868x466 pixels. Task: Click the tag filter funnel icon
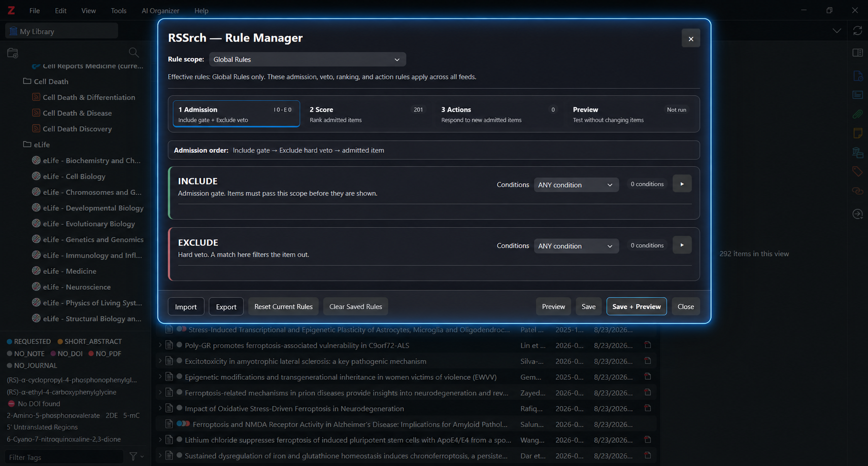pos(133,457)
